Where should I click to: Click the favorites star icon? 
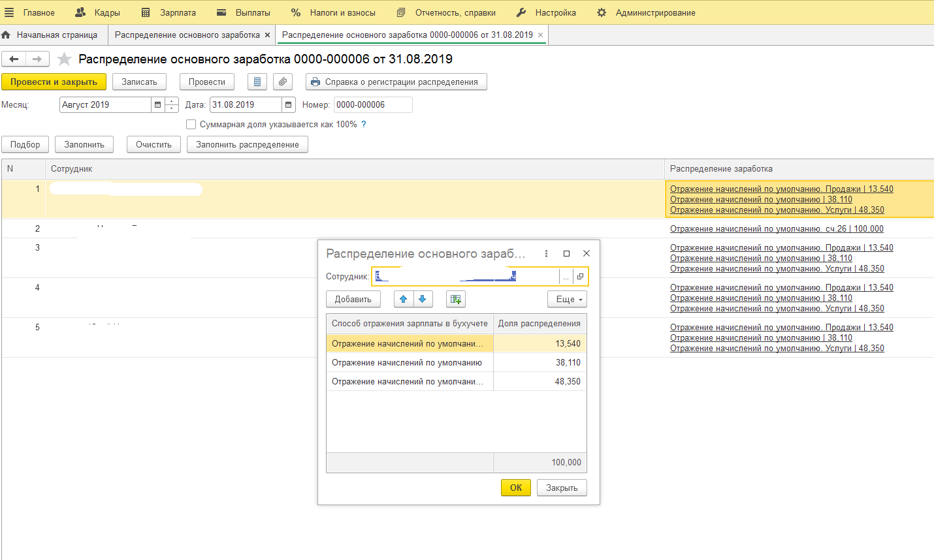[x=64, y=59]
